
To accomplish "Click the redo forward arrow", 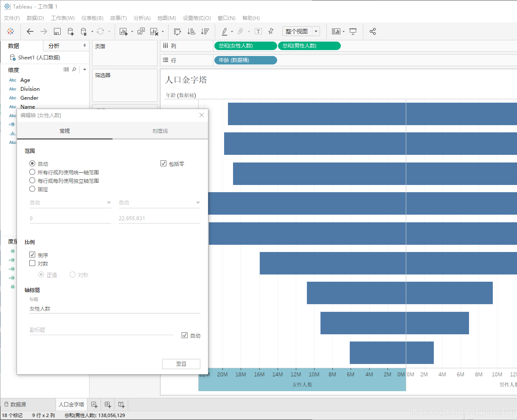I will coord(43,31).
